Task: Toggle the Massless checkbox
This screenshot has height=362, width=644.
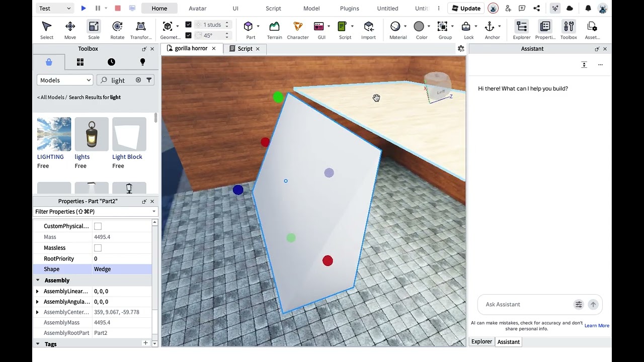Action: tap(98, 248)
